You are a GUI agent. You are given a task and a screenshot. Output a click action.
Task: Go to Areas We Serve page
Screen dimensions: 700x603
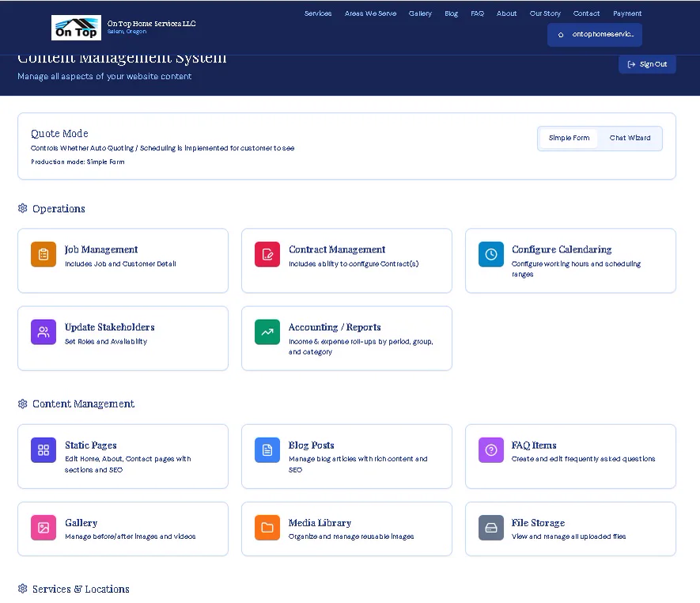pyautogui.click(x=370, y=13)
